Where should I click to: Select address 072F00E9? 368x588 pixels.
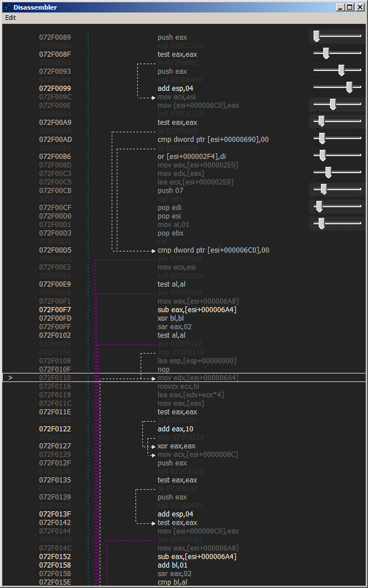click(55, 284)
